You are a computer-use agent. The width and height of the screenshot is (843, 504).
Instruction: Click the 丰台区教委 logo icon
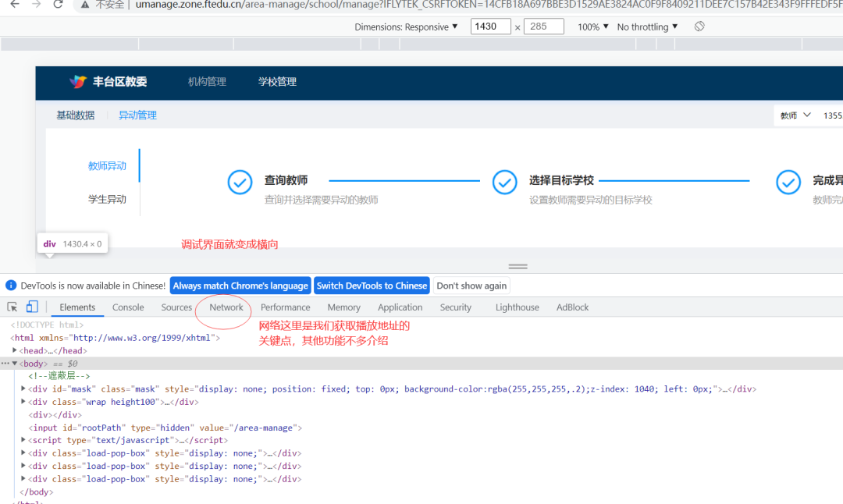tap(77, 81)
